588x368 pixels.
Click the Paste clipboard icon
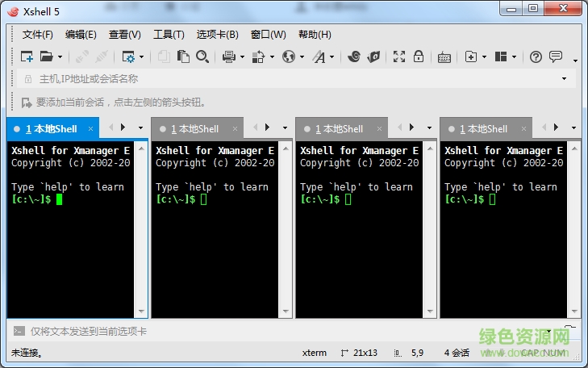click(183, 56)
